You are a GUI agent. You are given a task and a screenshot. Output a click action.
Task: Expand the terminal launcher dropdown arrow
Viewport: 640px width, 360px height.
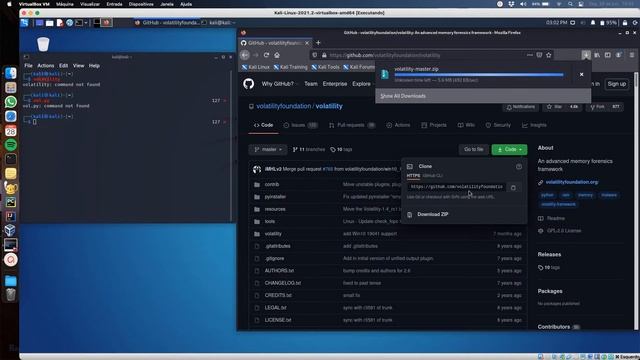click(86, 23)
